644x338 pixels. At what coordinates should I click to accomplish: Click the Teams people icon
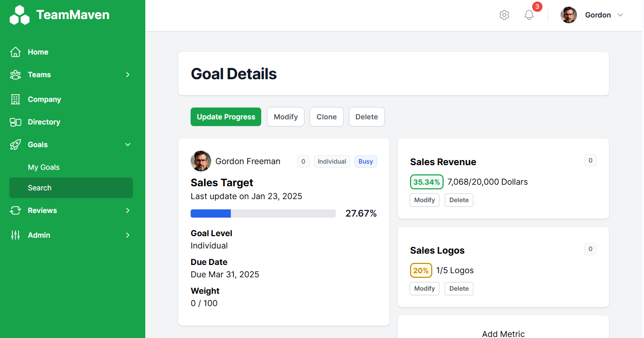coord(15,75)
